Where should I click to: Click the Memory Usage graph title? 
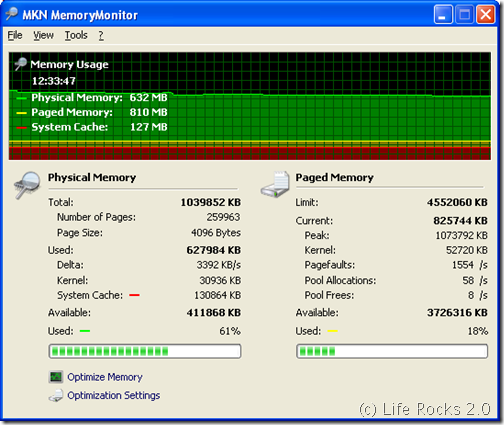pyautogui.click(x=69, y=64)
